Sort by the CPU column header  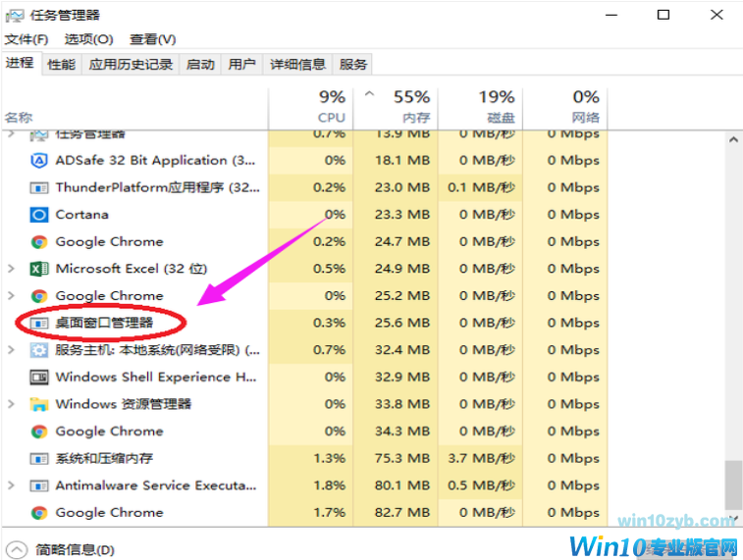click(311, 109)
